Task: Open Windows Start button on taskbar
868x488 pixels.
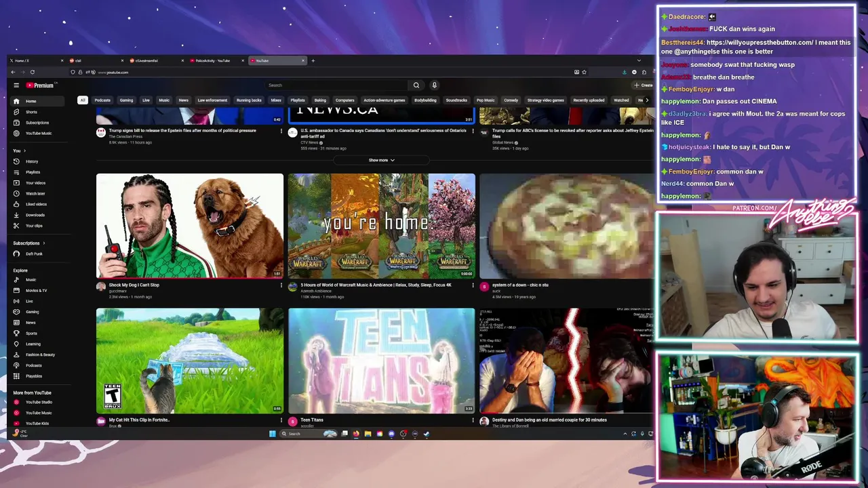Action: 273,434
